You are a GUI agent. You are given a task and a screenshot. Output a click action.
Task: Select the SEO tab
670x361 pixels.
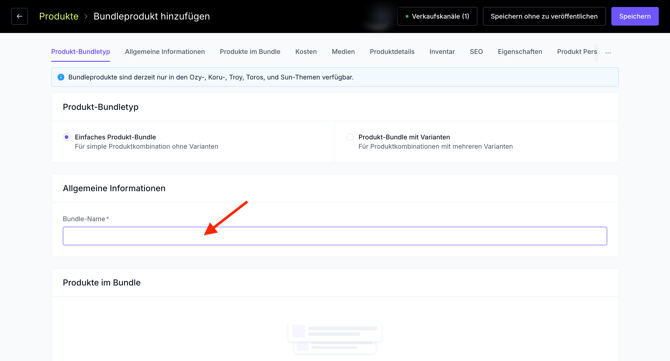point(476,52)
